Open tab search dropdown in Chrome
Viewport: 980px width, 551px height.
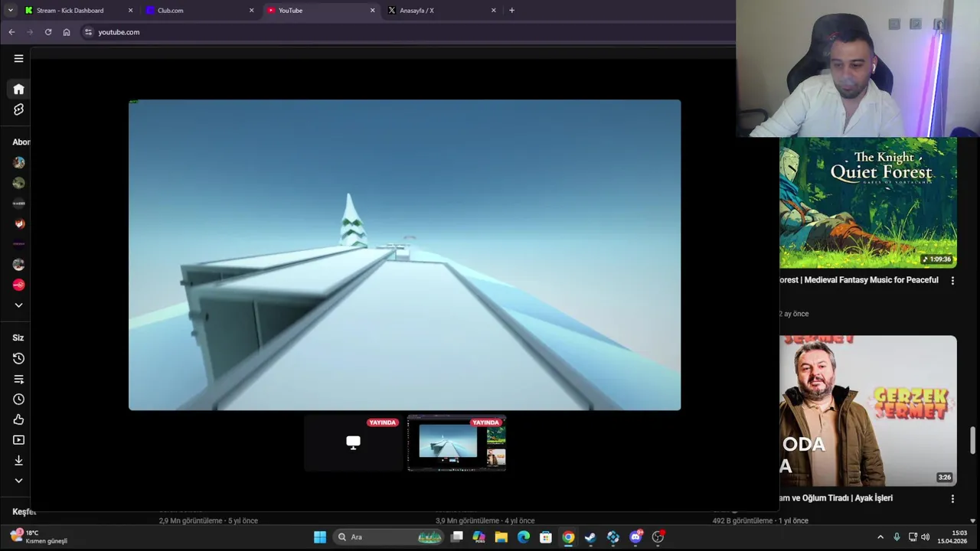pos(10,11)
